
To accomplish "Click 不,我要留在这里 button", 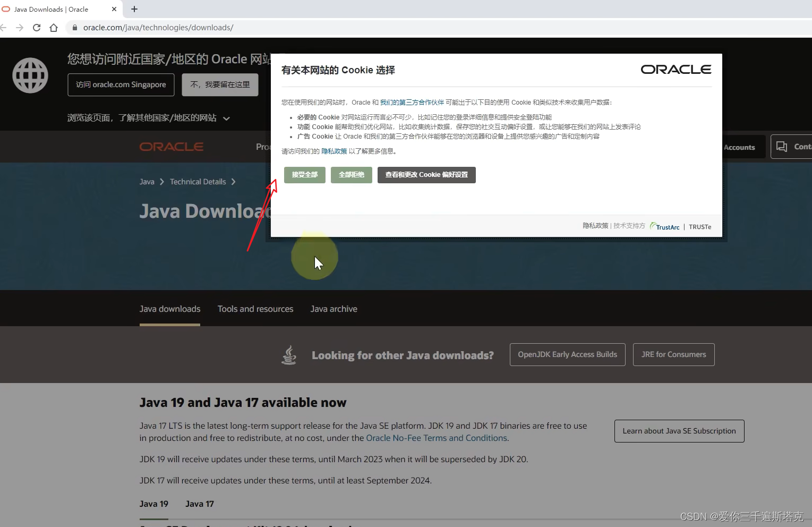I will pyautogui.click(x=220, y=85).
